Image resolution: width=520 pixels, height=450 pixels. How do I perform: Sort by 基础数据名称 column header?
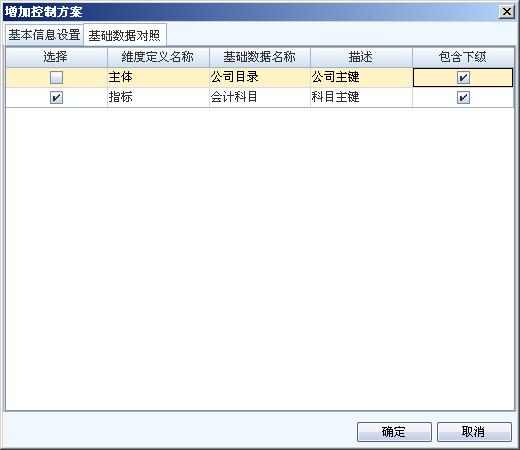click(260, 57)
